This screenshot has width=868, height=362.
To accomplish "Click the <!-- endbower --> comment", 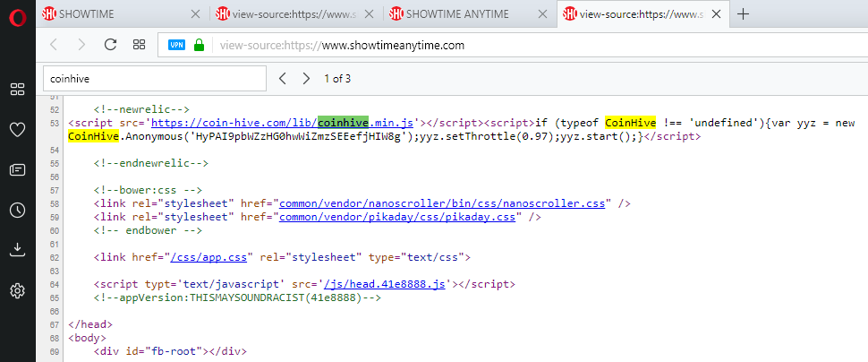I will pos(148,230).
